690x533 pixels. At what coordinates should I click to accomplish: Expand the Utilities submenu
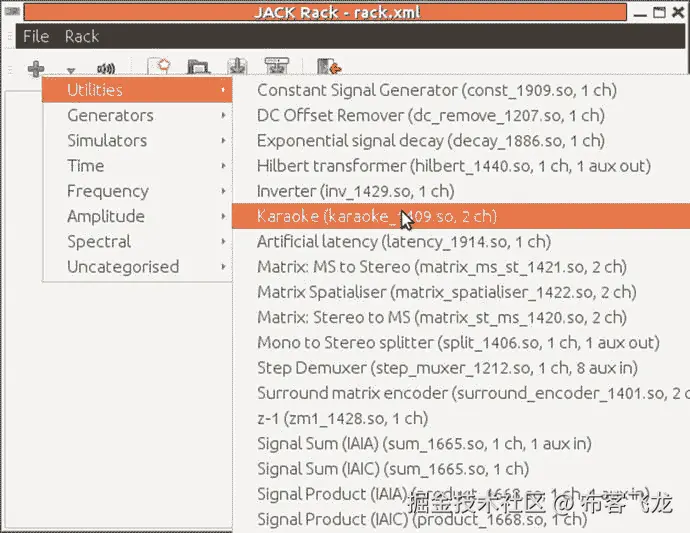click(137, 90)
